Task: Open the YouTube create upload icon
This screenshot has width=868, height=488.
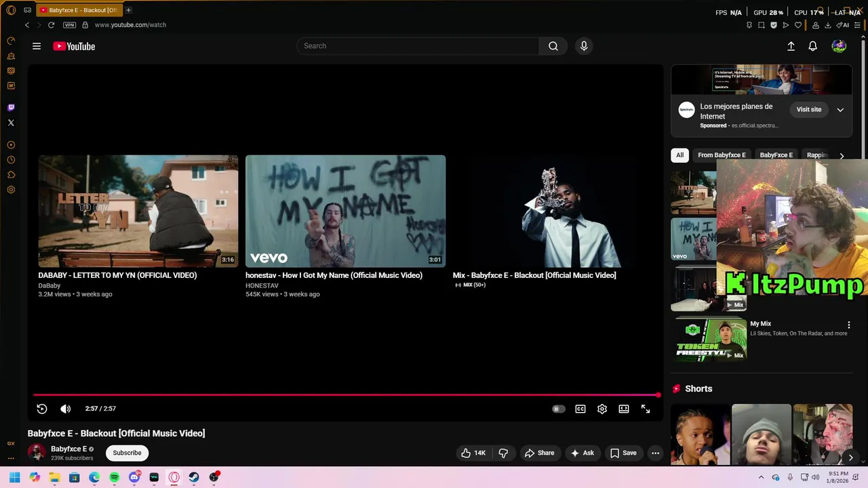Action: [x=791, y=46]
